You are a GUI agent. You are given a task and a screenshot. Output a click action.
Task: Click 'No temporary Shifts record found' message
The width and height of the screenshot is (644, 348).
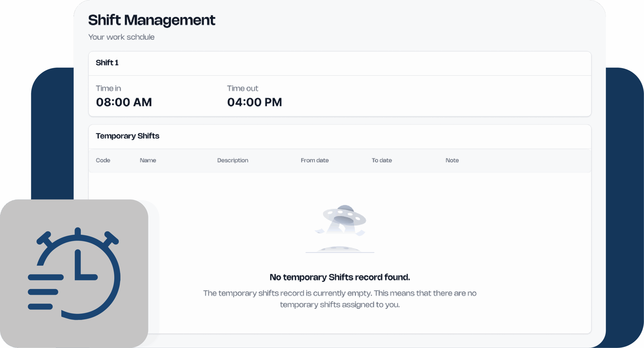(x=340, y=277)
